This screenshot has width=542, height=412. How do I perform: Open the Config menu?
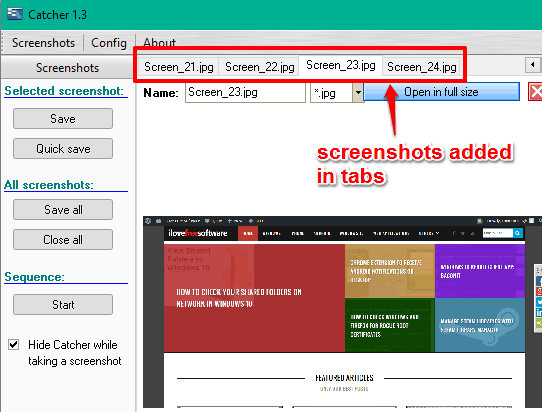click(109, 43)
